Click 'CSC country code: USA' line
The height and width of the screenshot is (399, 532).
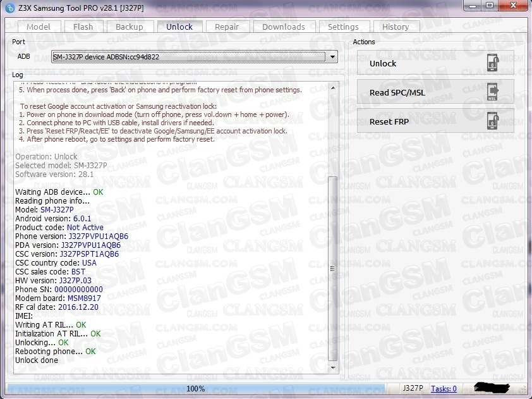coord(56,263)
